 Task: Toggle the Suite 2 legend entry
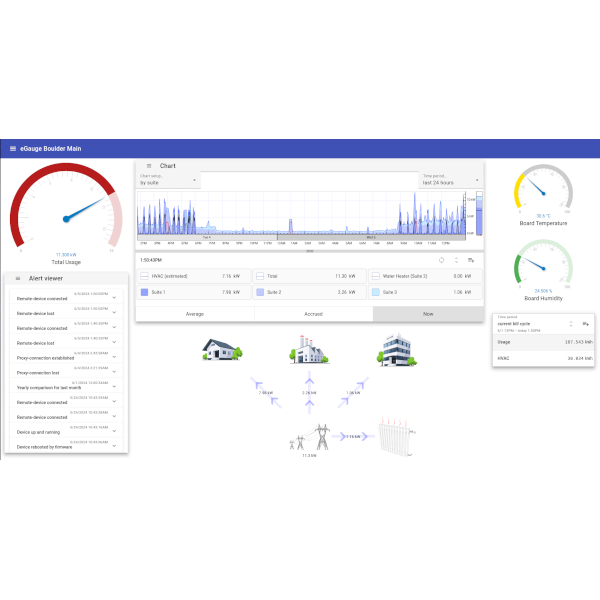coord(309,292)
